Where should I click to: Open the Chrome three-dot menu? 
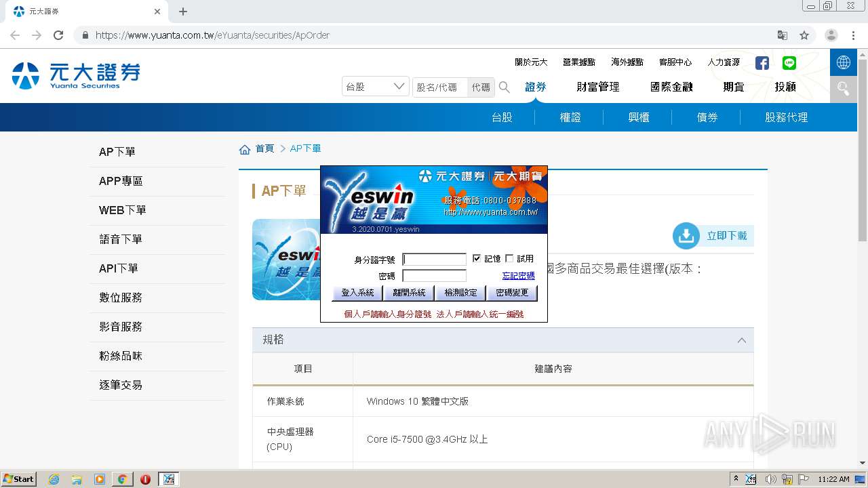pos(854,35)
